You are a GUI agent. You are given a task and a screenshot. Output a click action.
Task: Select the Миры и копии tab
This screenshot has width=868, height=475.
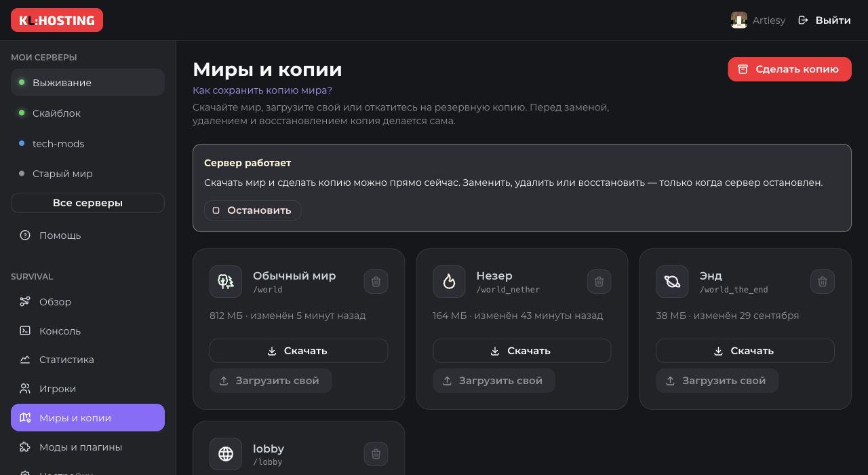click(87, 417)
